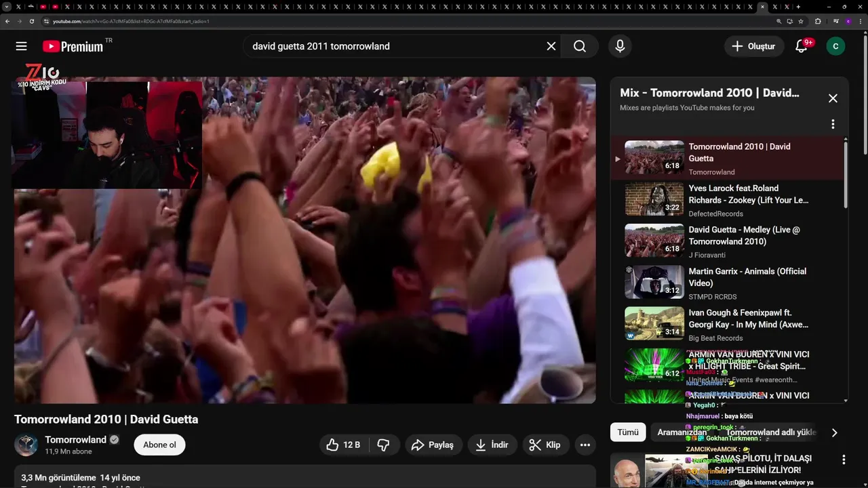Open a new browser tab

[x=798, y=6]
